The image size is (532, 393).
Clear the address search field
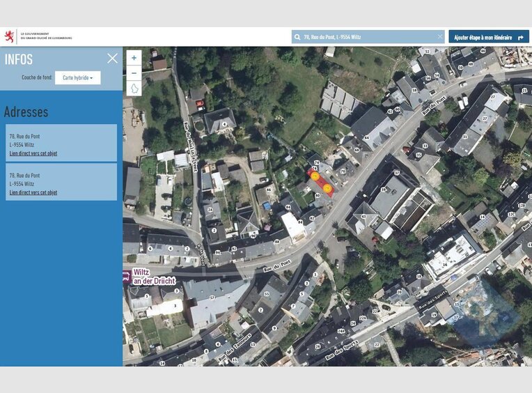(439, 37)
